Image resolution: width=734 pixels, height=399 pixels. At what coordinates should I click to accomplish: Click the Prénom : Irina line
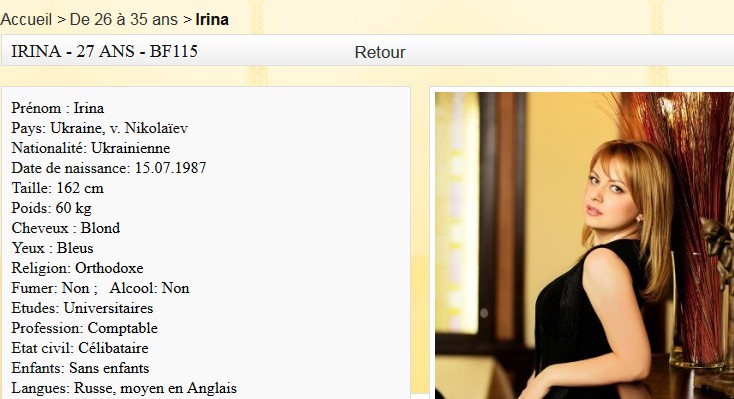[58, 108]
